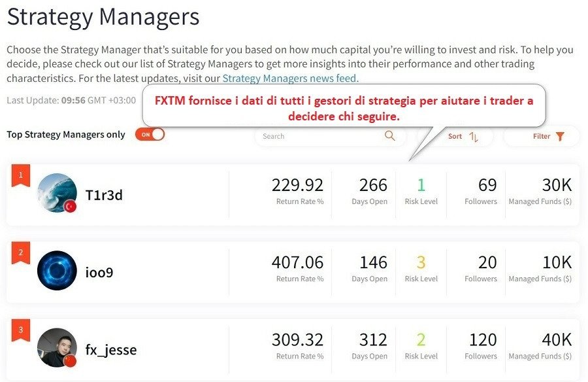Image resolution: width=588 pixels, height=382 pixels.
Task: Open the Sort options dropdown
Action: [461, 136]
